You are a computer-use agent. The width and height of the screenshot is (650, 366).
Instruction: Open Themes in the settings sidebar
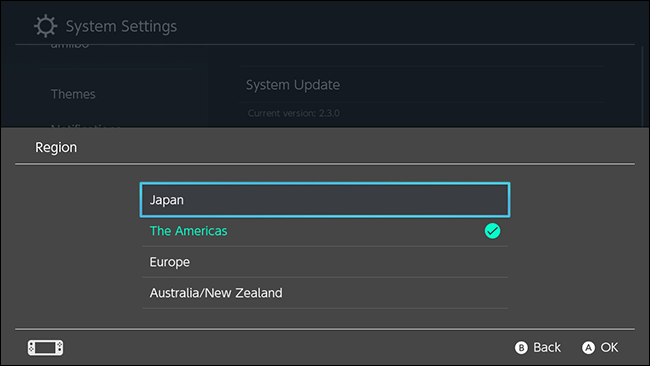(73, 94)
